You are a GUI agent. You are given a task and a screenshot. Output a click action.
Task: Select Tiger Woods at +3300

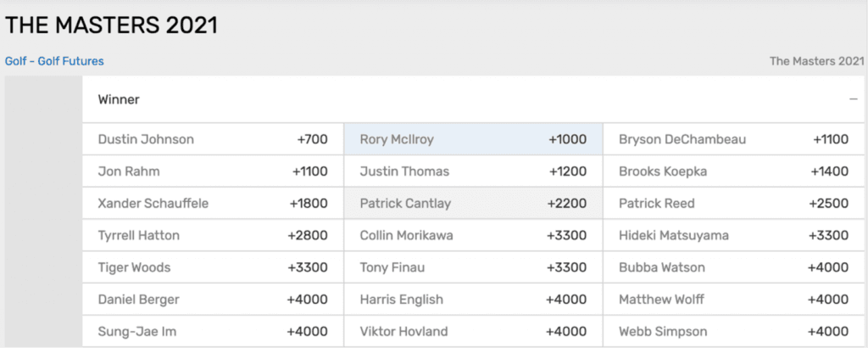tap(212, 267)
